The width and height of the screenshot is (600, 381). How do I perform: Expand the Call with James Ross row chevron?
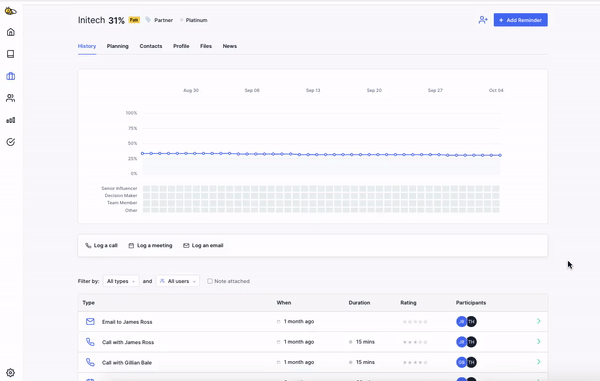(x=538, y=342)
